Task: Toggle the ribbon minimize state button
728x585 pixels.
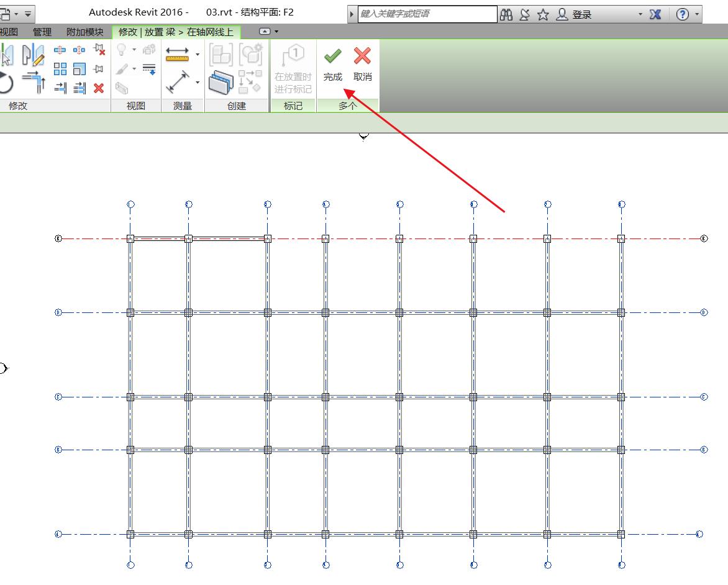Action: pos(265,31)
